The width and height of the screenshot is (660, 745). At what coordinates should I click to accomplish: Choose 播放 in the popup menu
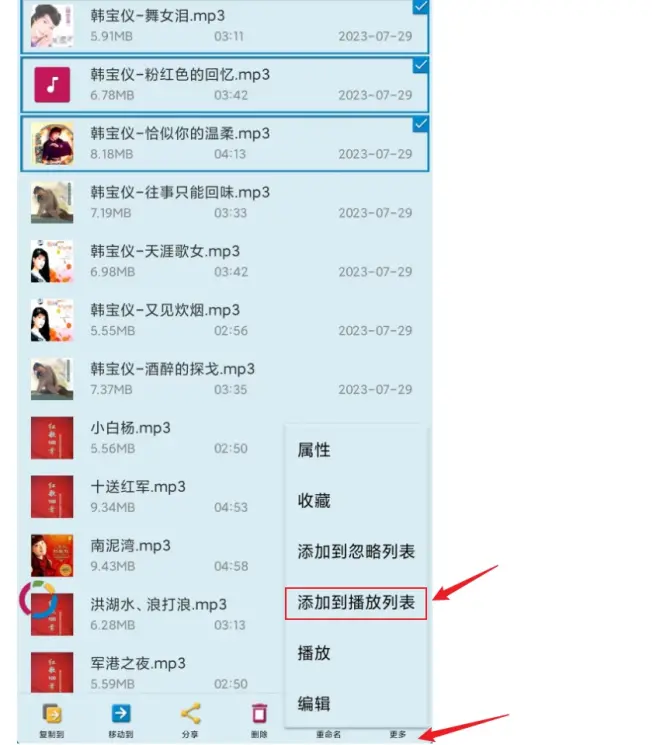click(314, 653)
